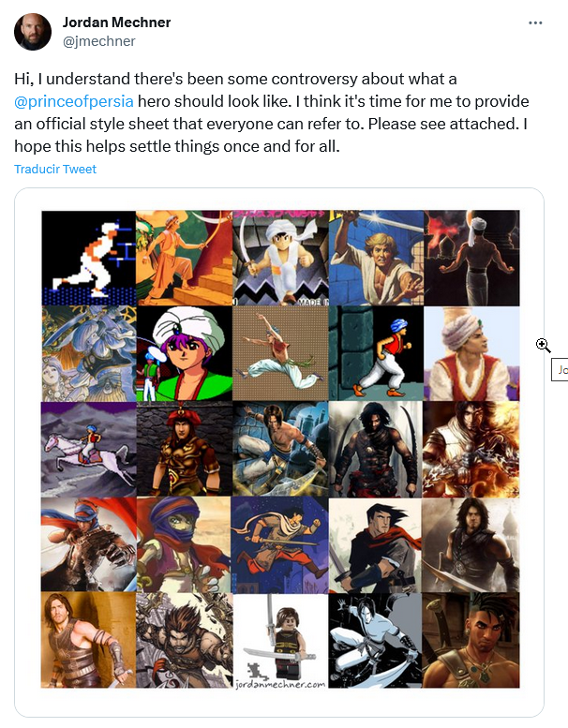The height and width of the screenshot is (728, 568).
Task: Click the prince seen from behind with white turban
Action: point(471,259)
